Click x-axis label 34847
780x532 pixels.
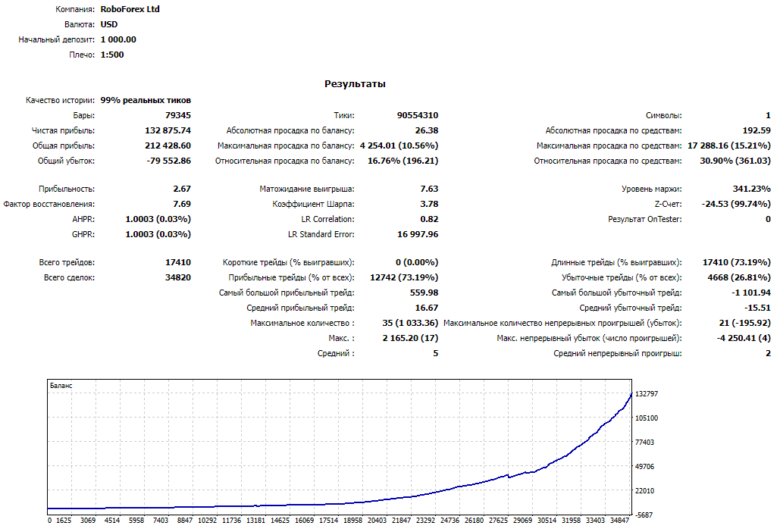pos(619,521)
